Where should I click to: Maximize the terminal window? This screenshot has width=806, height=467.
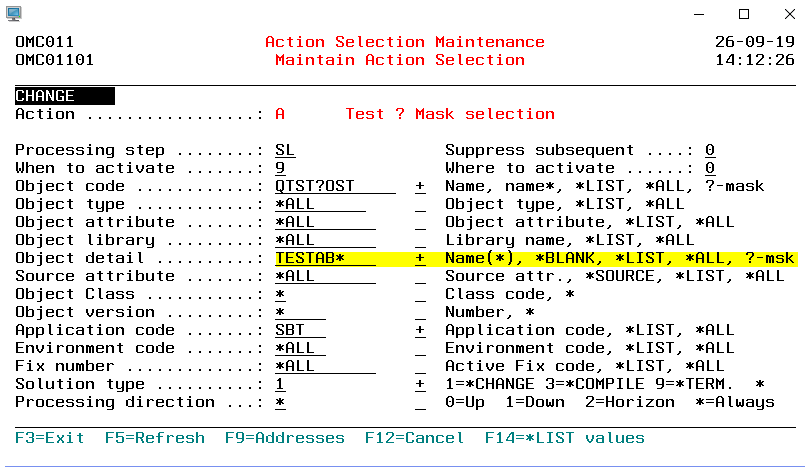coord(742,14)
